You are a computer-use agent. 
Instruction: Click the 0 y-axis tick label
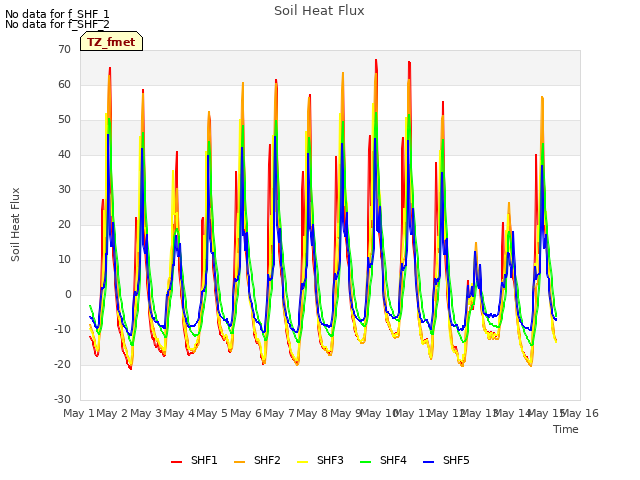point(68,295)
